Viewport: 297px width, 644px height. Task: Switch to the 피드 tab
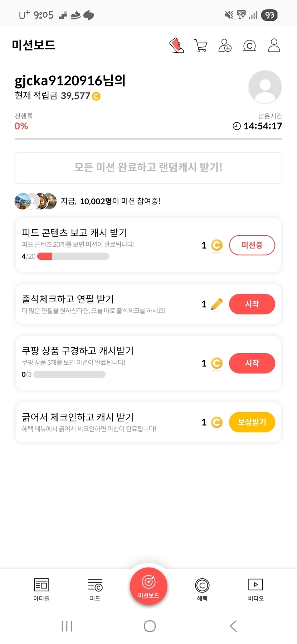tap(95, 589)
